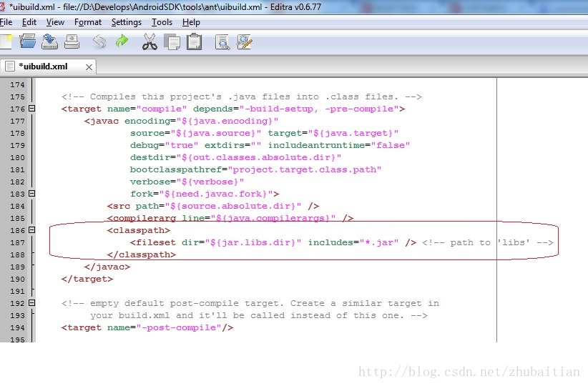Create a new file with New icon

coord(6,41)
